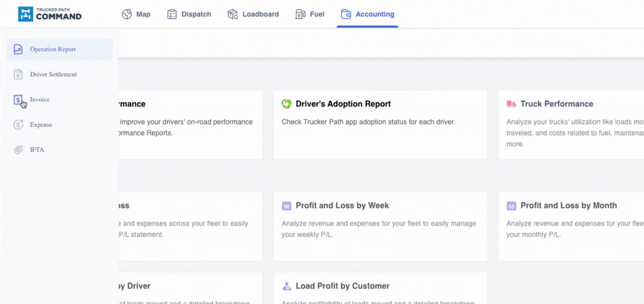The height and width of the screenshot is (304, 644).
Task: Click the Operation Report chart icon
Action: [18, 49]
